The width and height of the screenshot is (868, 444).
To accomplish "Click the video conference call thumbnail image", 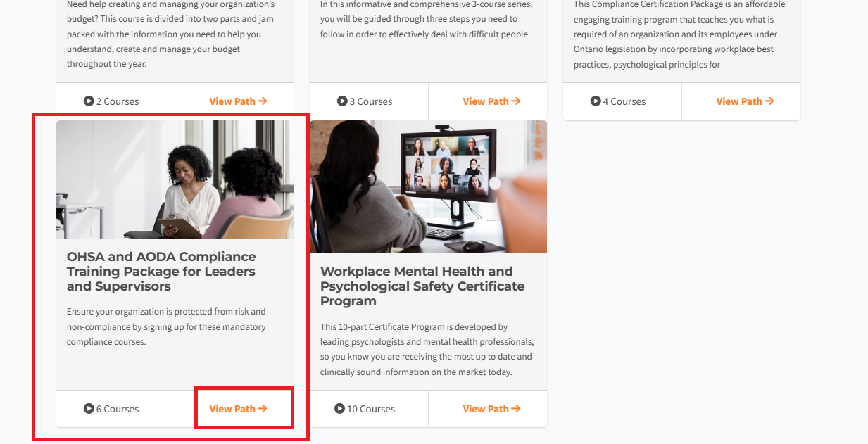I will click(428, 186).
